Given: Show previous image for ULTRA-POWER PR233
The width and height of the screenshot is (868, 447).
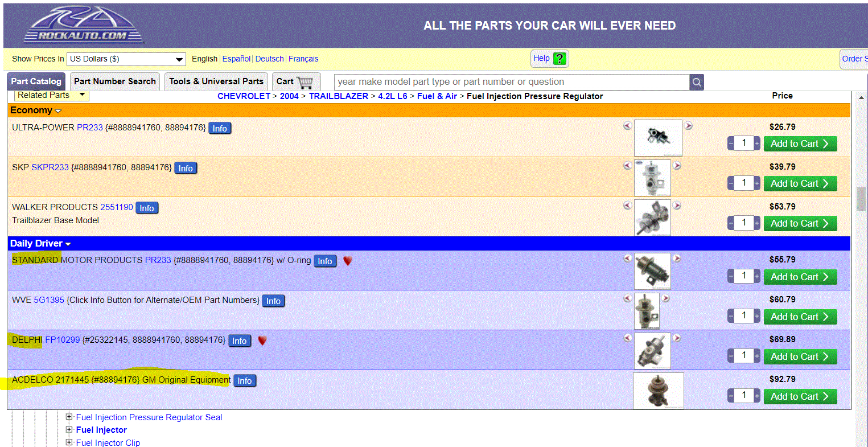Looking at the screenshot, I should [x=627, y=126].
